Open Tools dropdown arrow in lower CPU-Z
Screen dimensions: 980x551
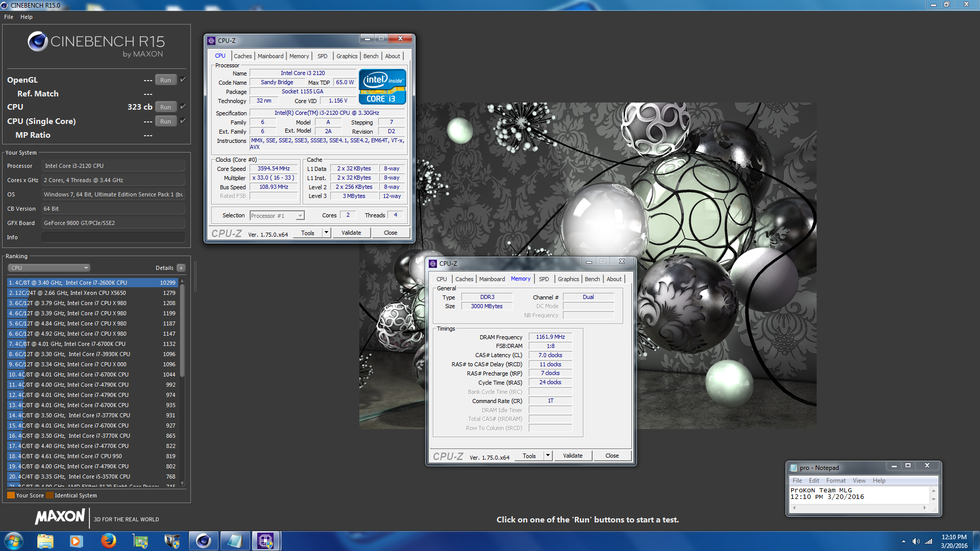(548, 456)
